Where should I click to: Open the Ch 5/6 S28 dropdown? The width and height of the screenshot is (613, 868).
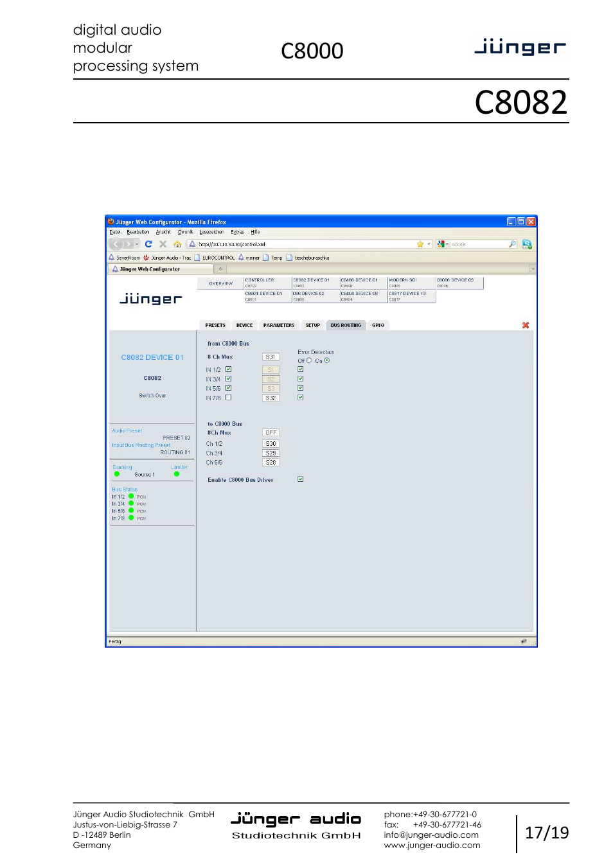pyautogui.click(x=271, y=463)
